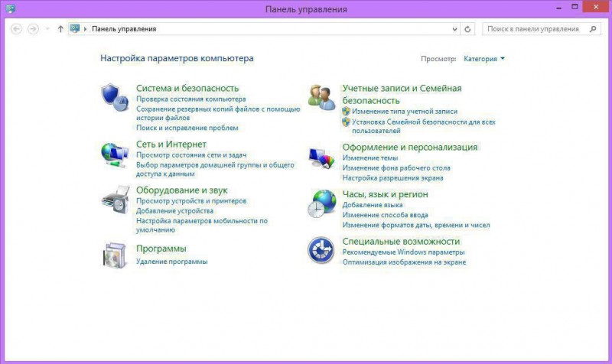Image resolution: width=612 pixels, height=364 pixels.
Task: Click Просмотр устройств и принтеров link
Action: [191, 201]
